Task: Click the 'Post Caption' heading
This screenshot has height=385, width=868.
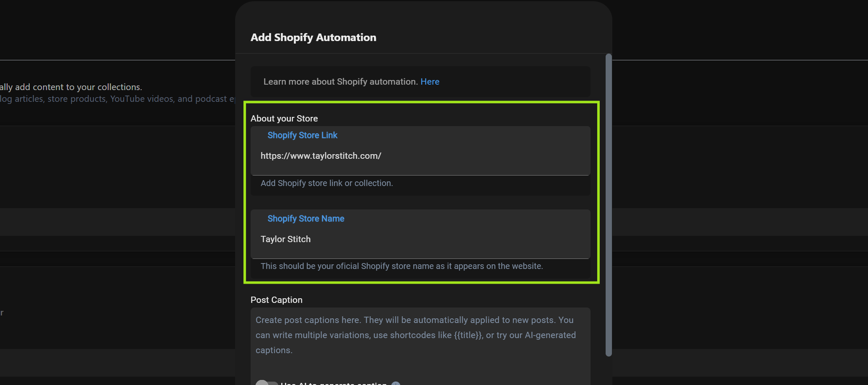Action: tap(277, 300)
